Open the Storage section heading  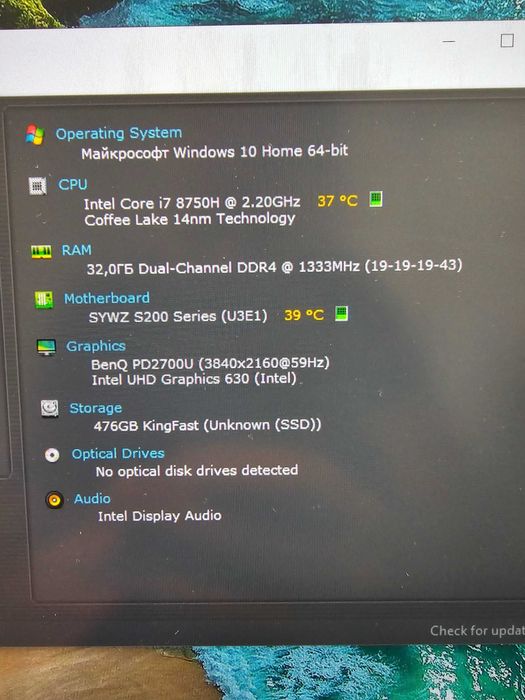(96, 408)
